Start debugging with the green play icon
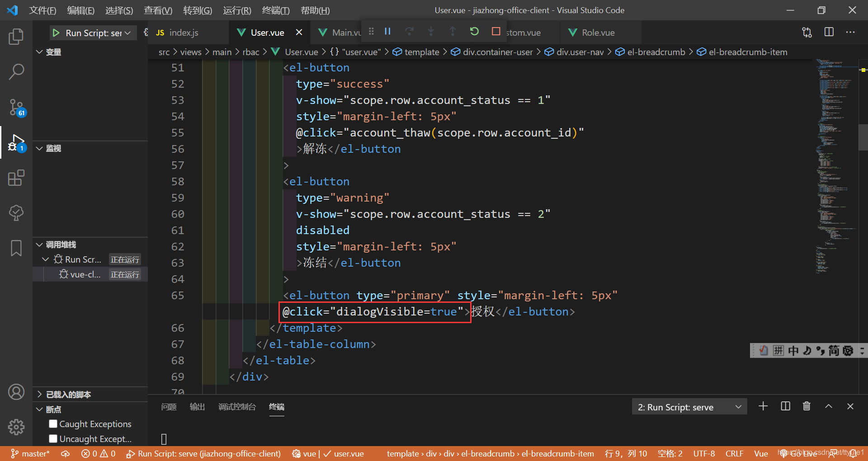868x461 pixels. pos(56,33)
